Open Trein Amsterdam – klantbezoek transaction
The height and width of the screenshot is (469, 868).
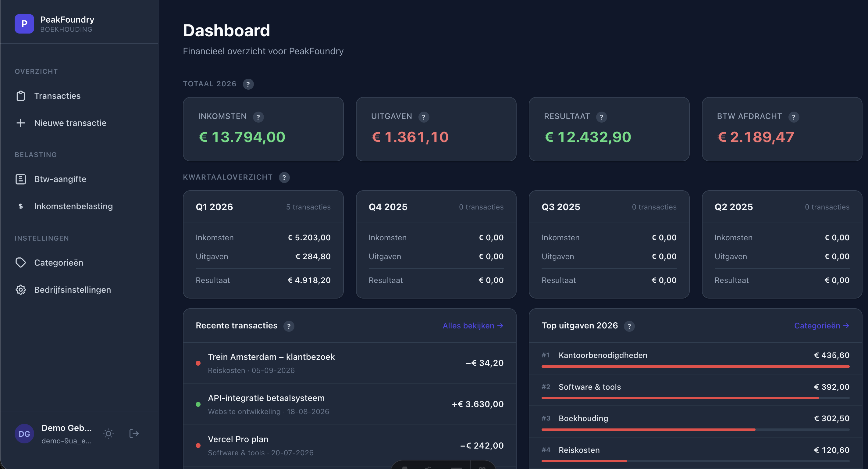[x=349, y=363]
